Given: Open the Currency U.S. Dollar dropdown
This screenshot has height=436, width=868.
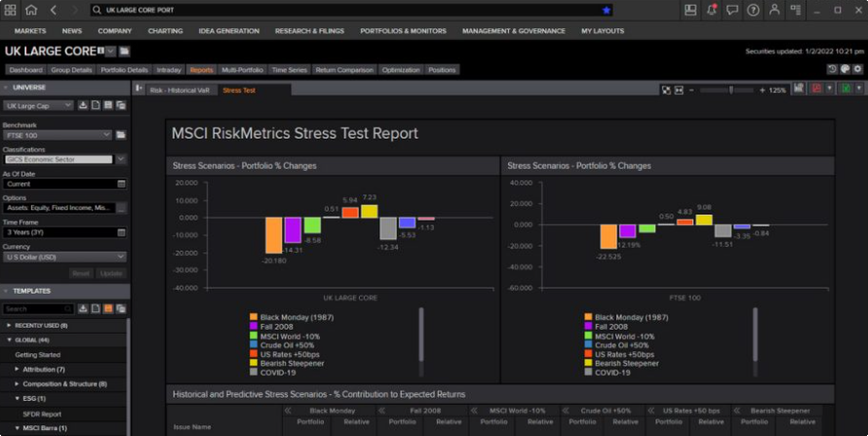Looking at the screenshot, I should pos(64,258).
